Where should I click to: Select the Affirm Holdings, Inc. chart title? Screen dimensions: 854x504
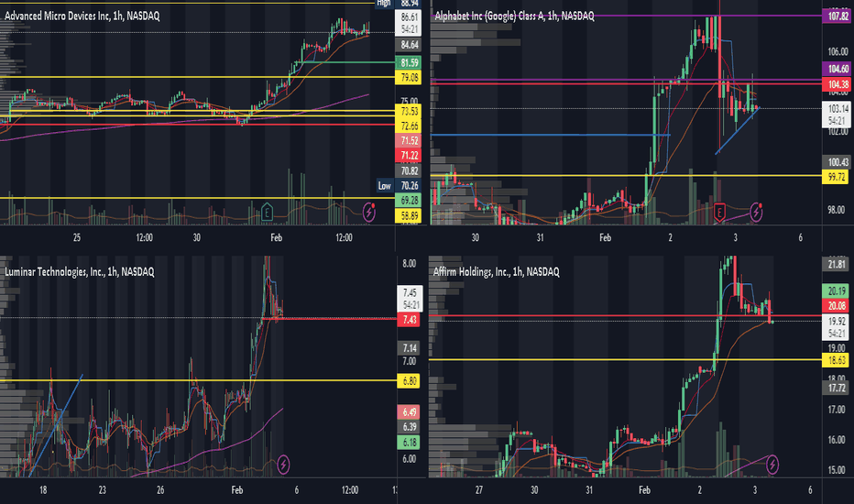click(496, 271)
